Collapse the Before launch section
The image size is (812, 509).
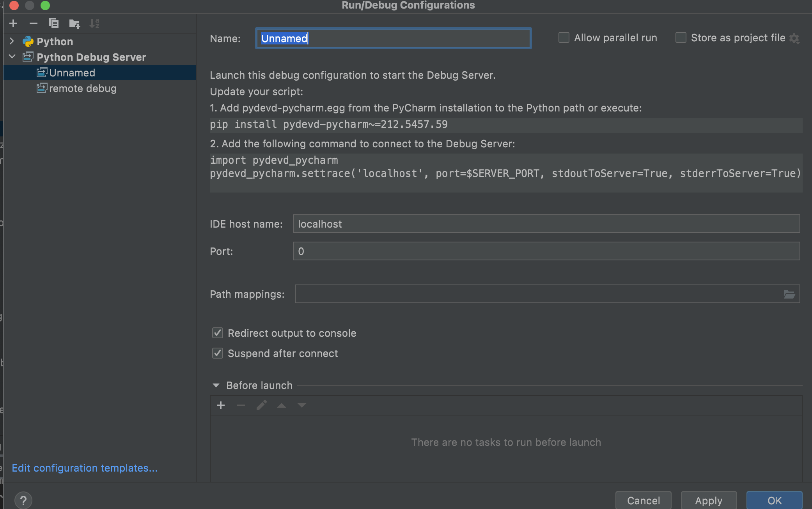click(216, 385)
